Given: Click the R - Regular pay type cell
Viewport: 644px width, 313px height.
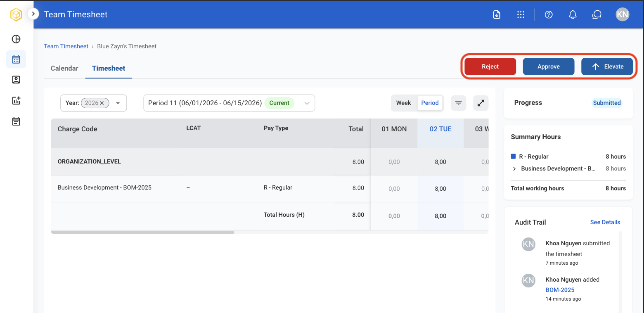Looking at the screenshot, I should point(278,187).
